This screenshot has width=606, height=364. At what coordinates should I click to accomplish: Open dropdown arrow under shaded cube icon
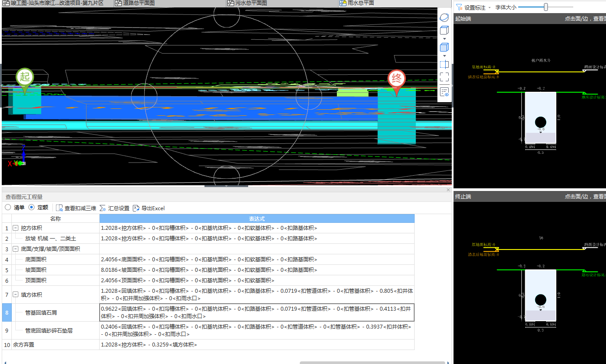pyautogui.click(x=444, y=56)
